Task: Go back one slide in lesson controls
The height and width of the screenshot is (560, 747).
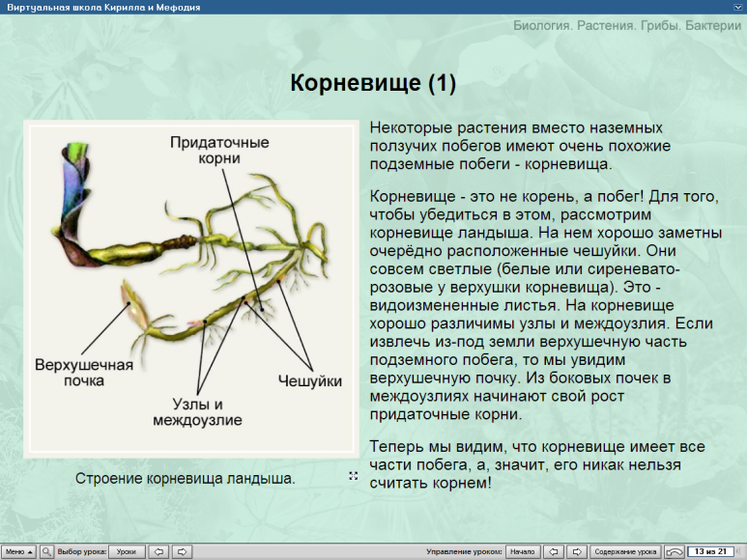Action: [554, 551]
